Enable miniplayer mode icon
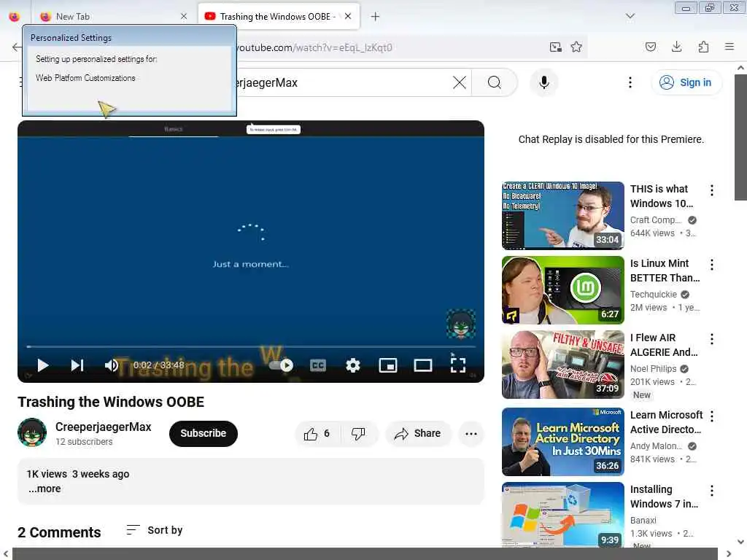 (388, 365)
